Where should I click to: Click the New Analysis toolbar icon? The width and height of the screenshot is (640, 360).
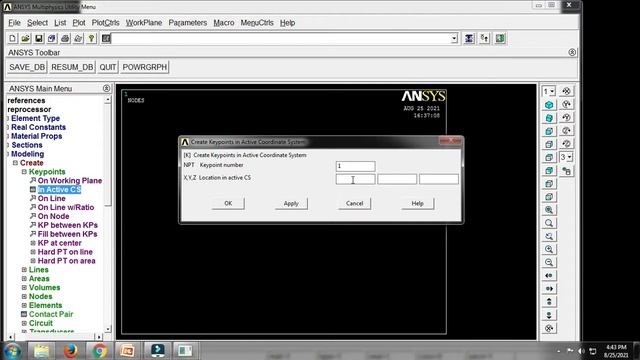click(13, 38)
